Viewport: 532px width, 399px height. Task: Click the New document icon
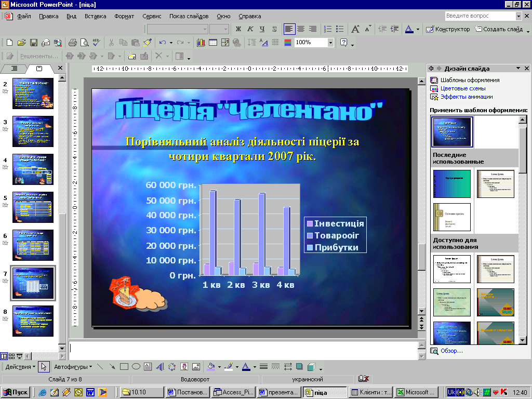9,43
